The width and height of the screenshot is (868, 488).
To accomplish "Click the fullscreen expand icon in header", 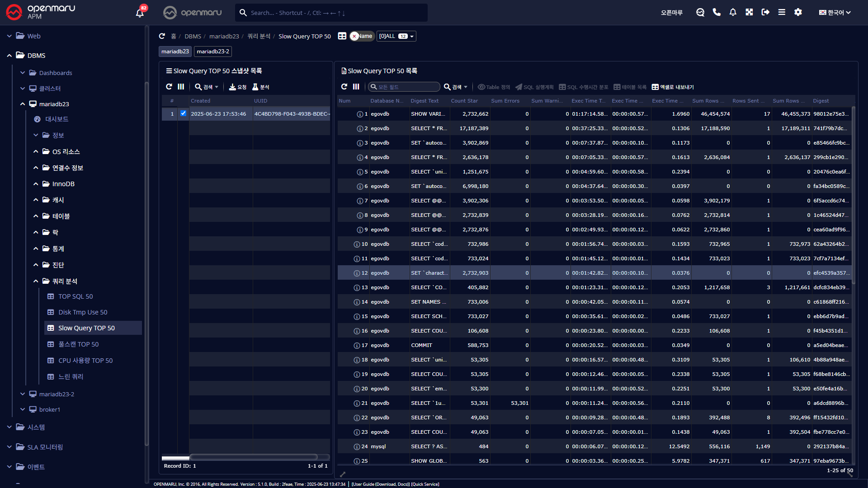I will click(749, 12).
